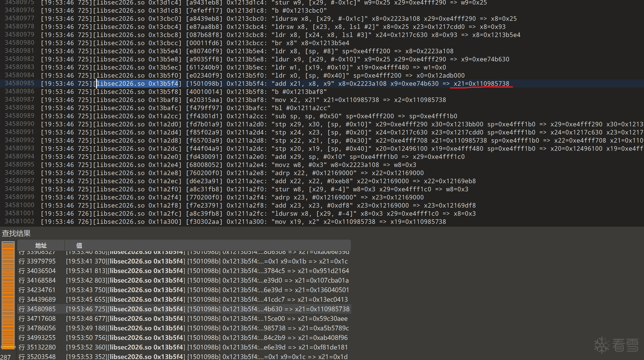This screenshot has width=644, height=360.
Task: Click the underlined x21=0x110985738 value
Action: tap(481, 84)
